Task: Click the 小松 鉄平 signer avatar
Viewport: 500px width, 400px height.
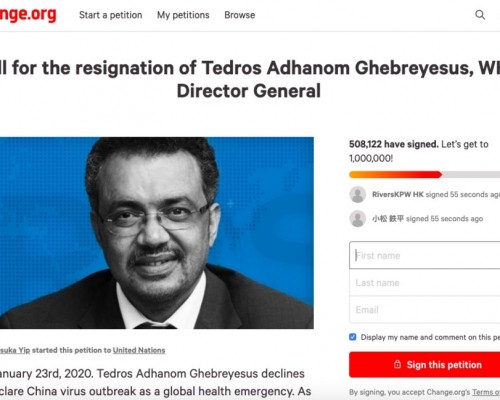Action: tap(358, 219)
